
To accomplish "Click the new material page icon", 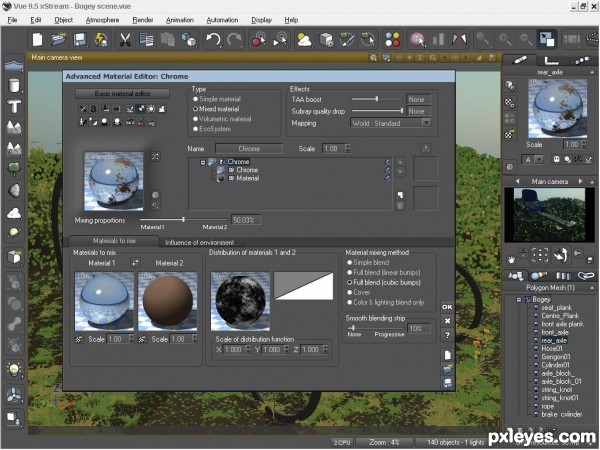I will [447, 355].
